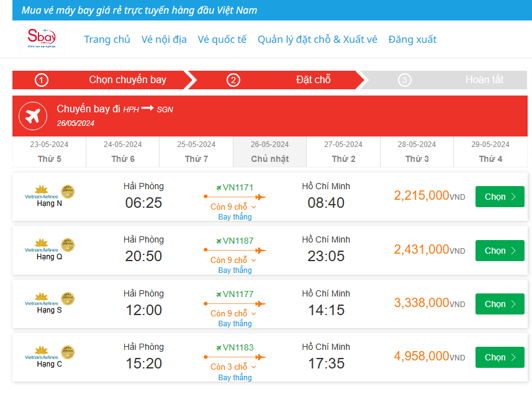
Task: Click the green plane icon beside VN1171
Action: tap(219, 187)
